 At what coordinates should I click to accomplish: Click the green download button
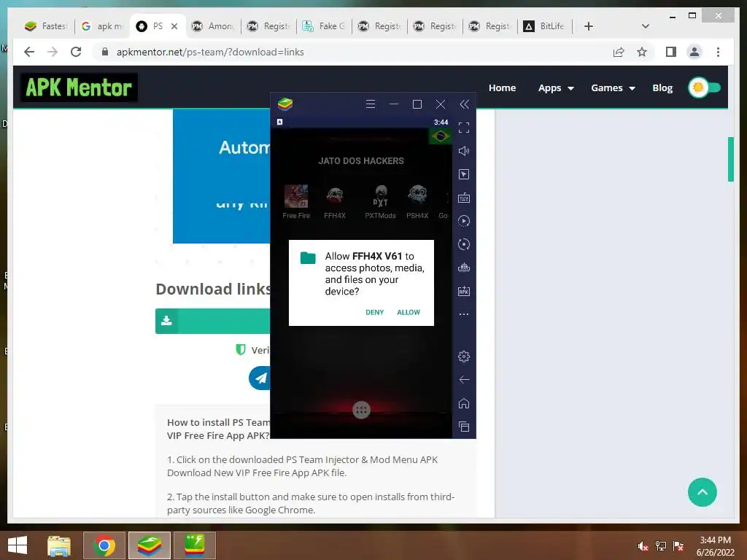[x=212, y=321]
